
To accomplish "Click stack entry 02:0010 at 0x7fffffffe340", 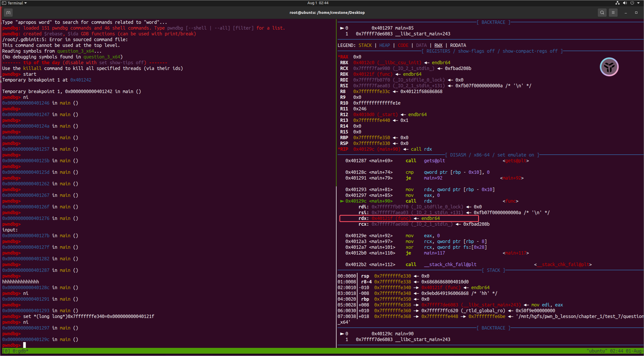I will [x=413, y=288].
